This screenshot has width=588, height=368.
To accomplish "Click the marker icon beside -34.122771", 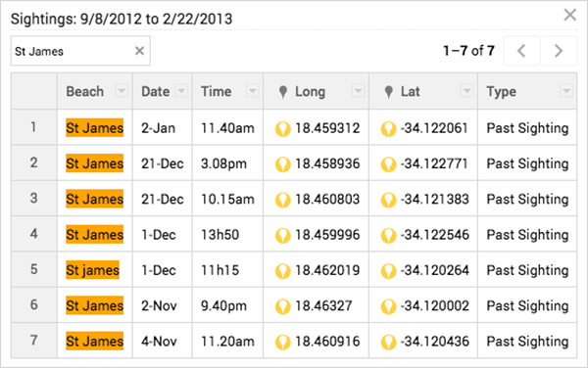I will (x=388, y=164).
